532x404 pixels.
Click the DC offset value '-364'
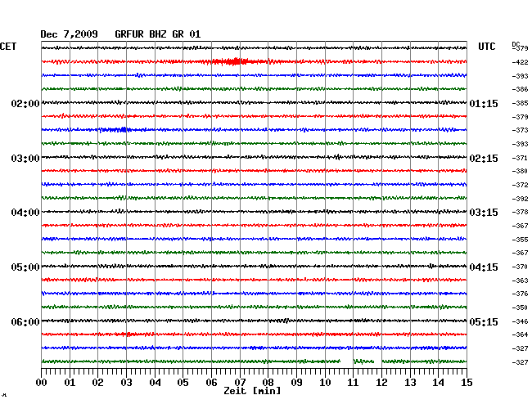click(520, 334)
